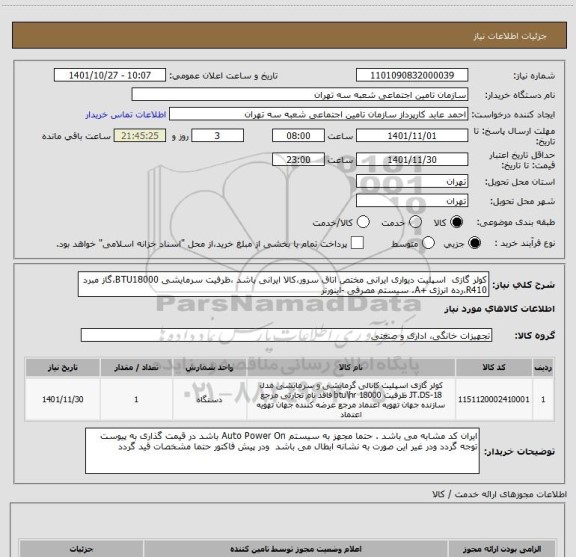Click the تعداد / مقدار column header
Image resolution: width=576 pixels, height=557 pixels.
click(136, 367)
